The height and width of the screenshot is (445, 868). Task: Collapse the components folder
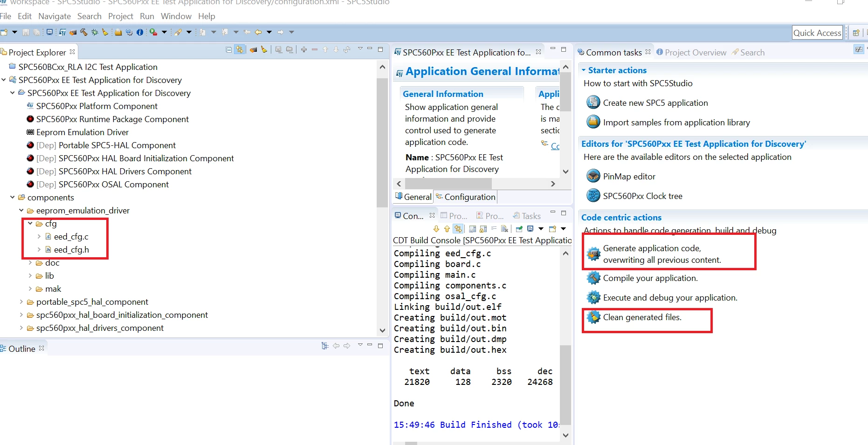point(13,198)
